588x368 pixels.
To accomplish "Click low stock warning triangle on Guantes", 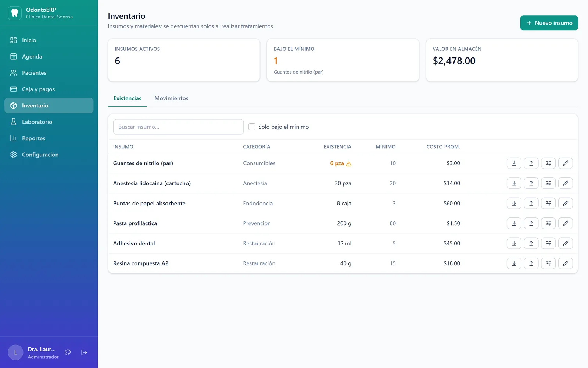I will click(x=349, y=164).
